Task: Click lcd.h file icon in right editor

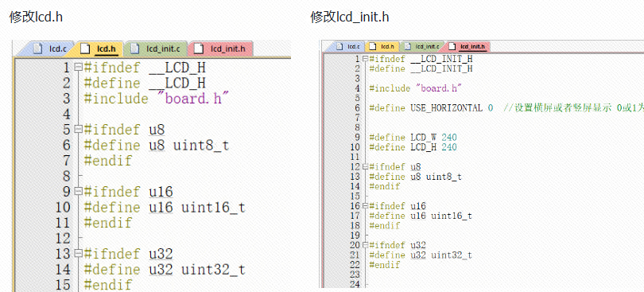Action: coord(372,46)
